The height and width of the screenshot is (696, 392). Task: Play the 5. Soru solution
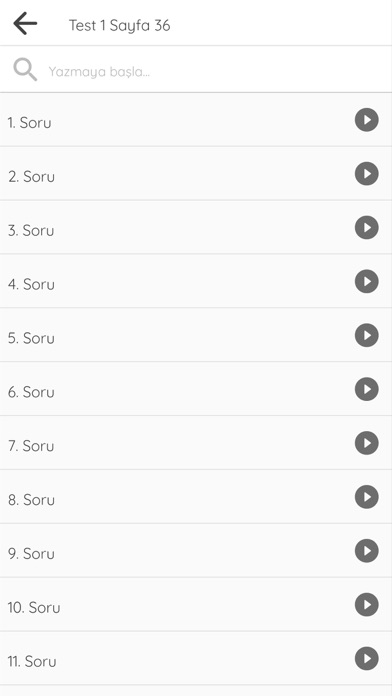(366, 335)
